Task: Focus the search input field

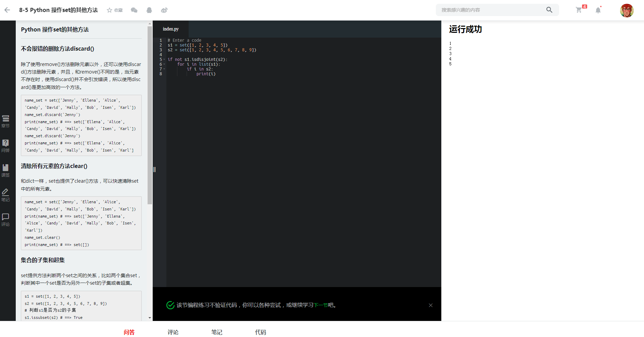Action: tap(491, 10)
